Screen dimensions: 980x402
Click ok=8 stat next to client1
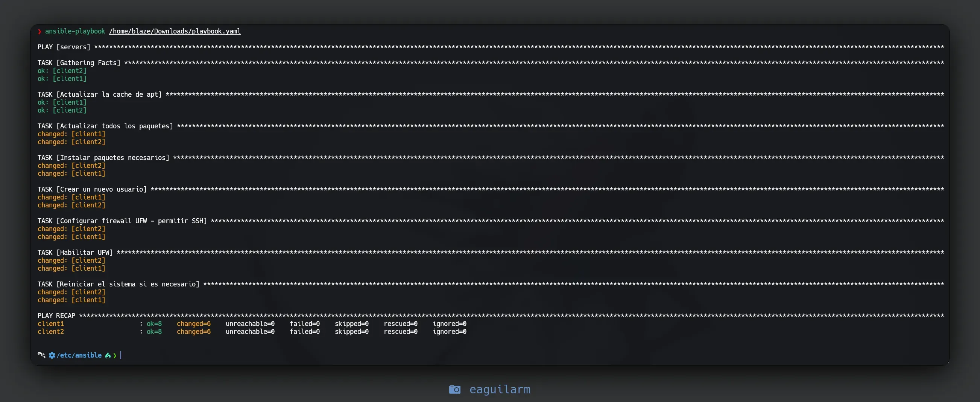tap(154, 323)
